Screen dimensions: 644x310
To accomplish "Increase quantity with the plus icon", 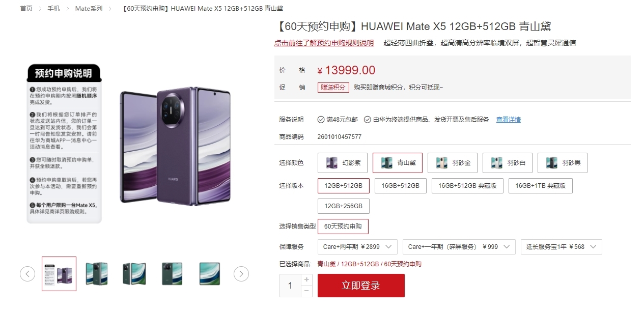I will 306,279.
